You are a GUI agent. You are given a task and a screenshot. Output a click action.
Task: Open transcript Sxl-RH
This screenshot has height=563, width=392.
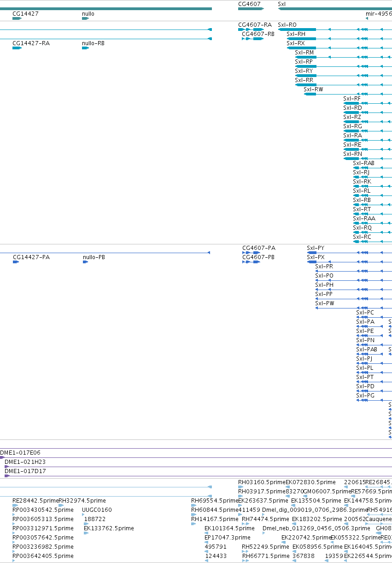[296, 34]
